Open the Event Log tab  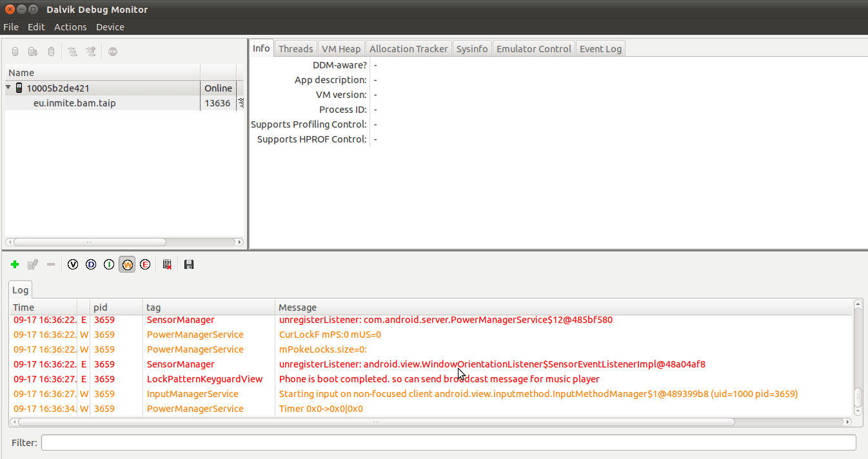coord(600,49)
